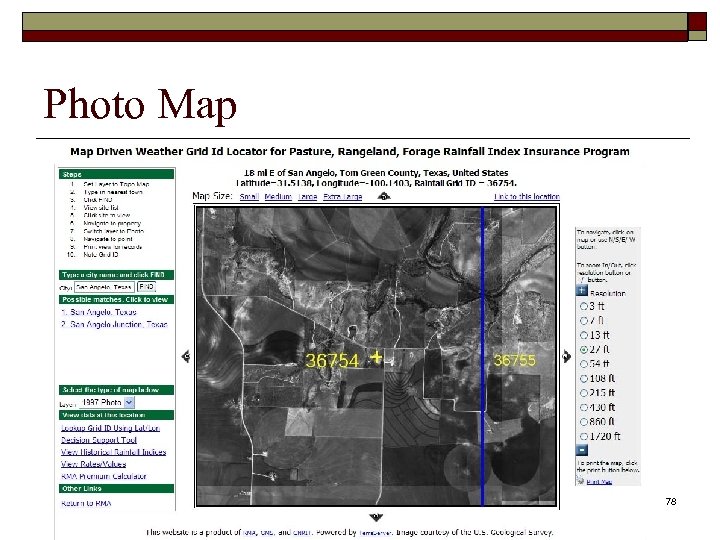Set map size to Medium
This screenshot has height=540, width=720.
(278, 197)
